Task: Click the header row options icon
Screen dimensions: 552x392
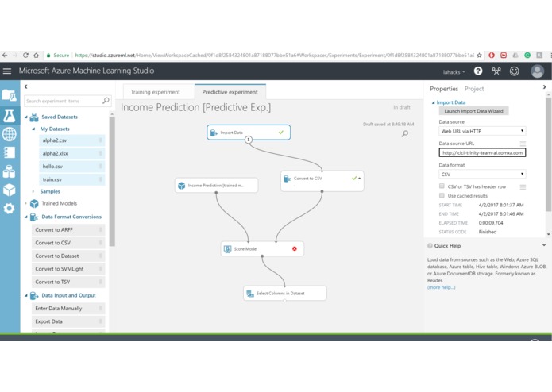Action: (523, 187)
